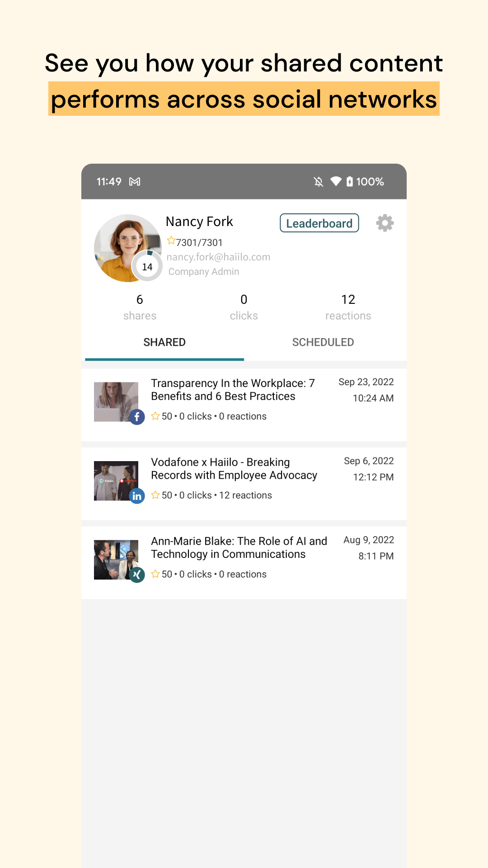Tap the Xing icon on Ann-Marie Blake post
This screenshot has width=488, height=868.
click(x=137, y=575)
